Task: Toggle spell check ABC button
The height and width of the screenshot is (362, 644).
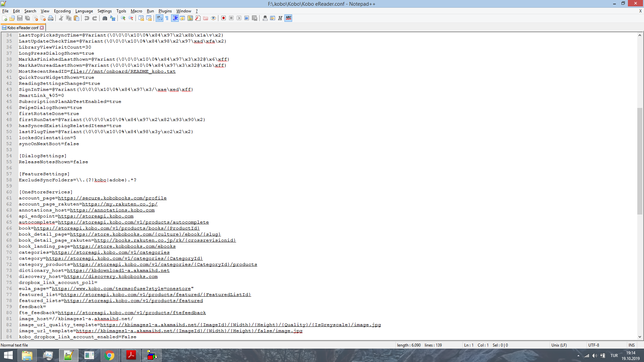Action: (x=288, y=18)
